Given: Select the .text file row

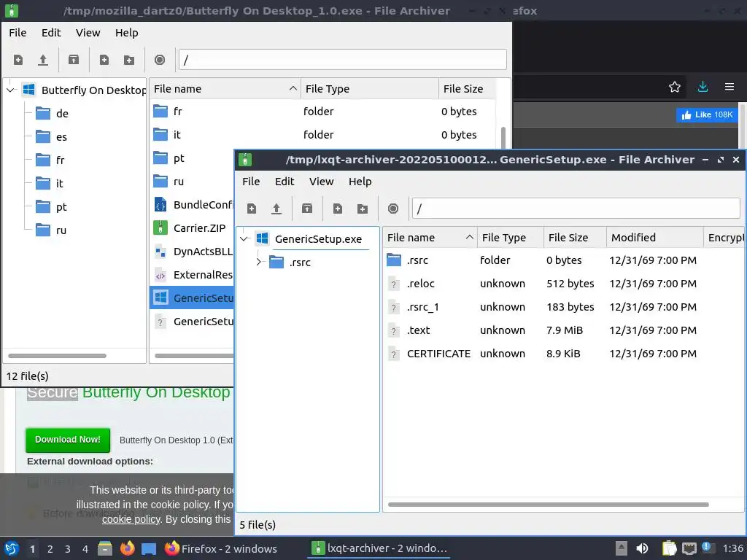Looking at the screenshot, I should click(564, 330).
